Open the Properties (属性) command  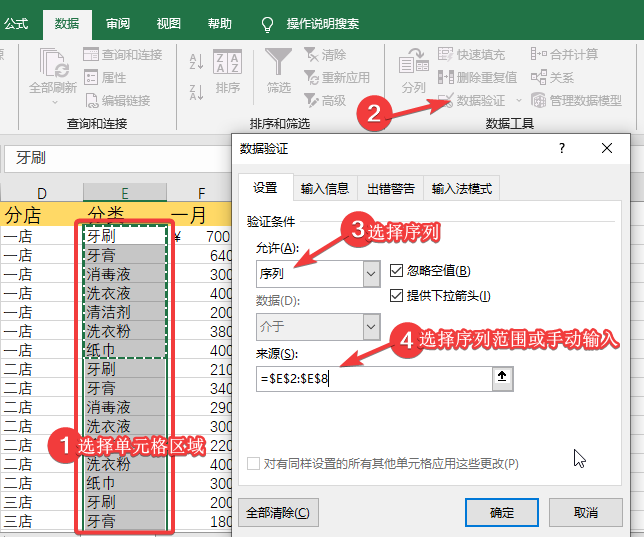click(x=105, y=77)
